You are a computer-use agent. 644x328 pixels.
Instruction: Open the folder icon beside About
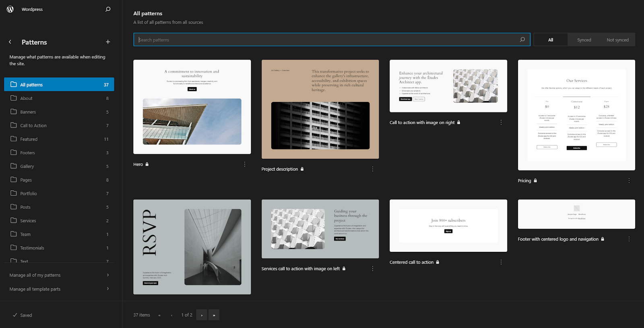coord(14,98)
